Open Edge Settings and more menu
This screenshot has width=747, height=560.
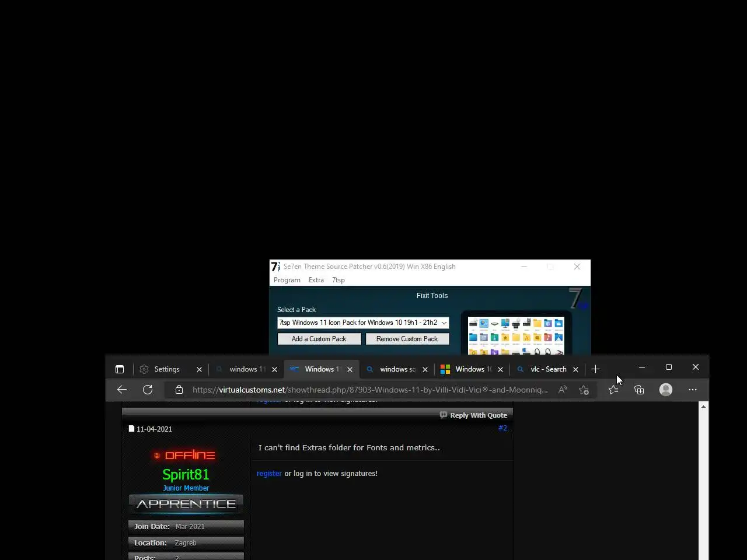(693, 390)
